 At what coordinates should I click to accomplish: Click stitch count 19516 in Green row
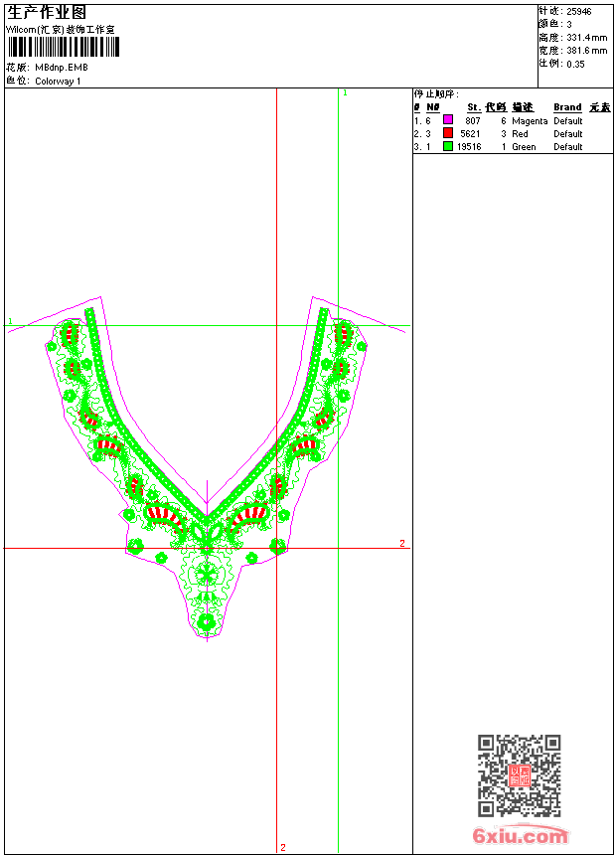click(x=469, y=146)
